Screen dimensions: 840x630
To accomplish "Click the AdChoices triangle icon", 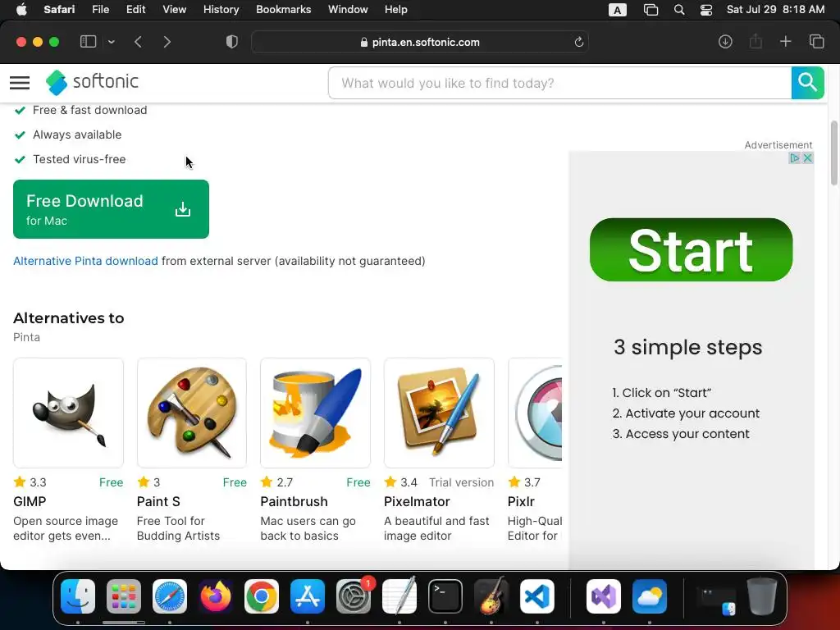I will pos(795,158).
